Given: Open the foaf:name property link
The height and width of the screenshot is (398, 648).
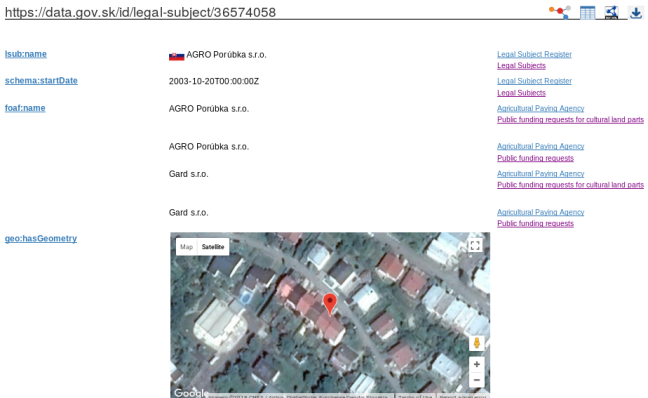Looking at the screenshot, I should (x=25, y=108).
